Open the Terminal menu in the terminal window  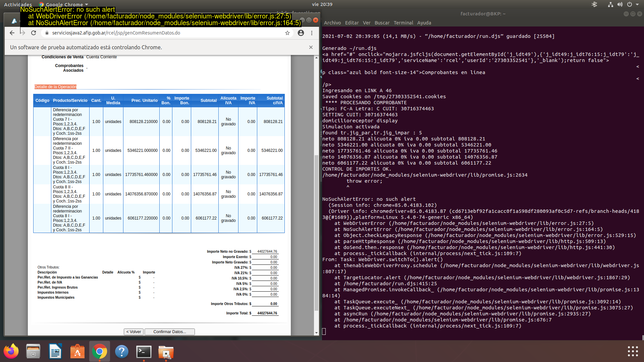[404, 23]
